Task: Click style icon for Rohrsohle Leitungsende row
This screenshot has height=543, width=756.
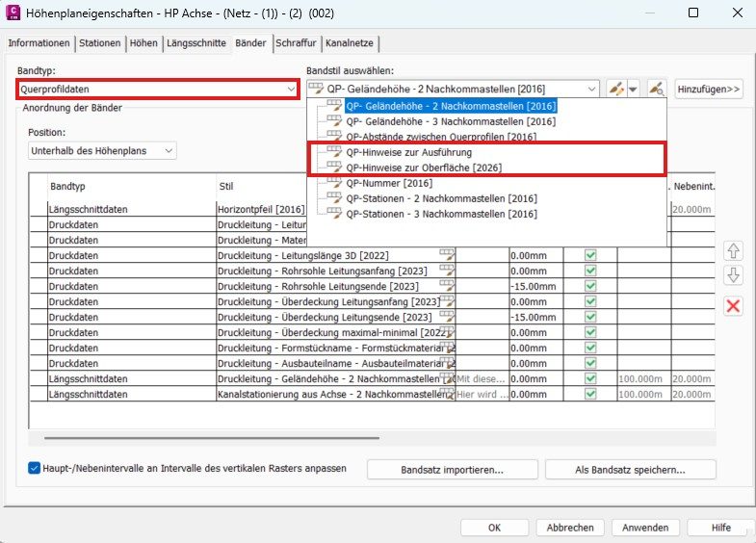Action: click(x=447, y=285)
